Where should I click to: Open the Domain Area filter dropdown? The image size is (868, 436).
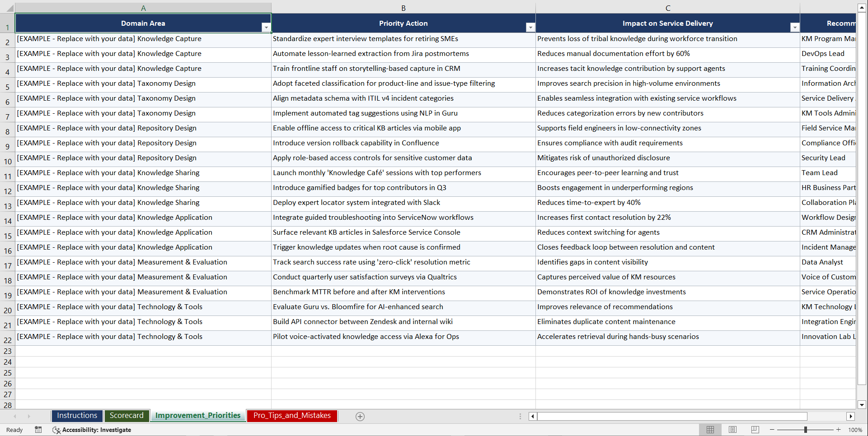267,27
